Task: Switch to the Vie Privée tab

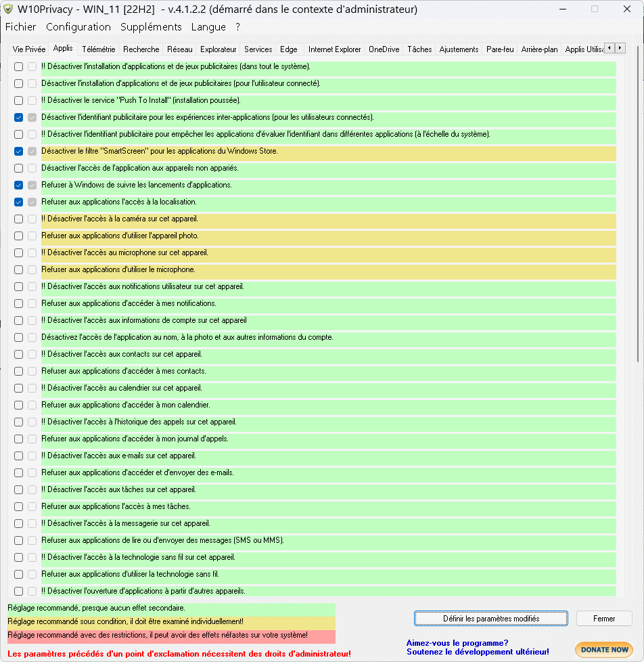Action: (x=28, y=49)
